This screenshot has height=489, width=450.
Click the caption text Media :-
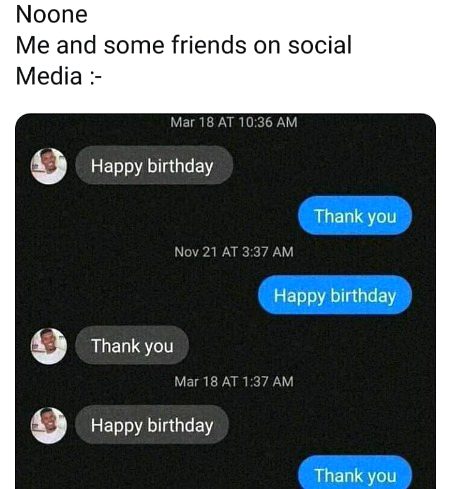click(59, 76)
